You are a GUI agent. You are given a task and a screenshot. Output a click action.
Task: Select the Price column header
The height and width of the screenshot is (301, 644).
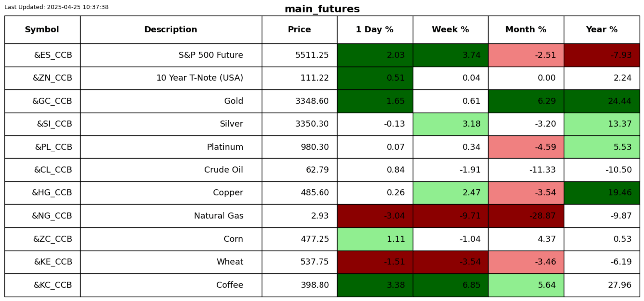[x=299, y=30]
